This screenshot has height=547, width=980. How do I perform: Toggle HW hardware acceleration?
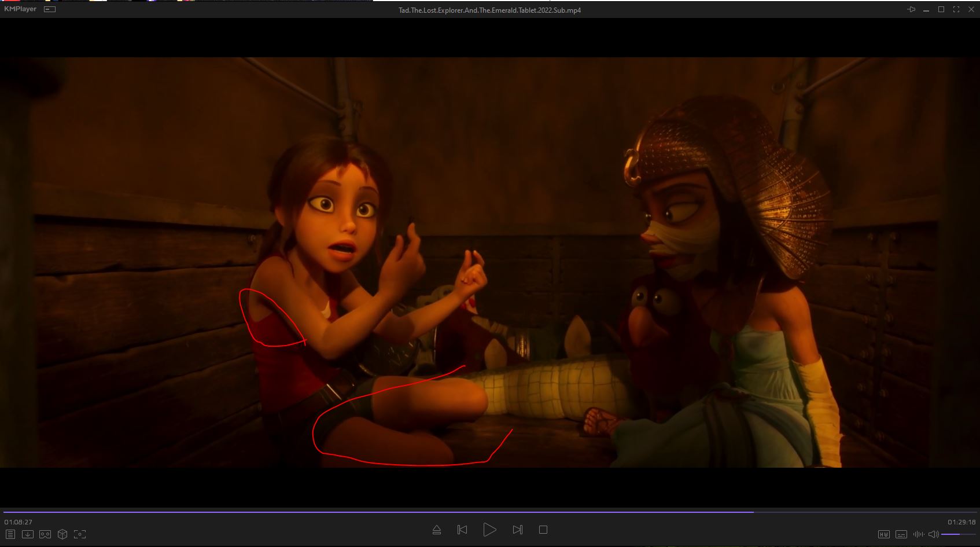click(x=883, y=534)
